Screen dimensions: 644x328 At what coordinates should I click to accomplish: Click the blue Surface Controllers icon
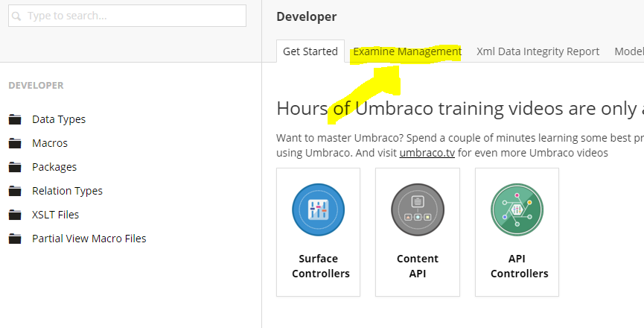coord(319,209)
